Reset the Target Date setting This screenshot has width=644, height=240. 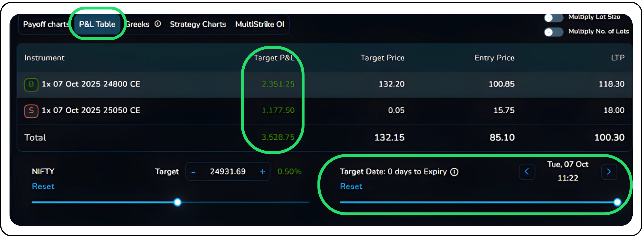coord(351,187)
